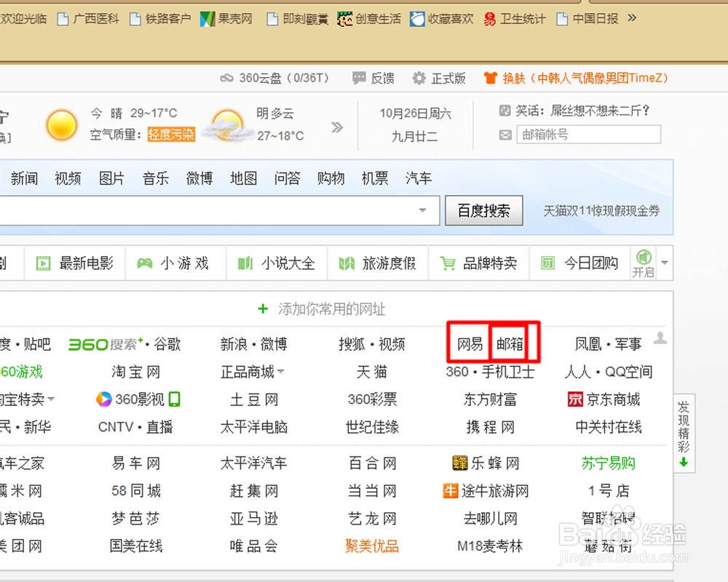Click the 发现精彩 side tab
728x582 pixels.
684,434
